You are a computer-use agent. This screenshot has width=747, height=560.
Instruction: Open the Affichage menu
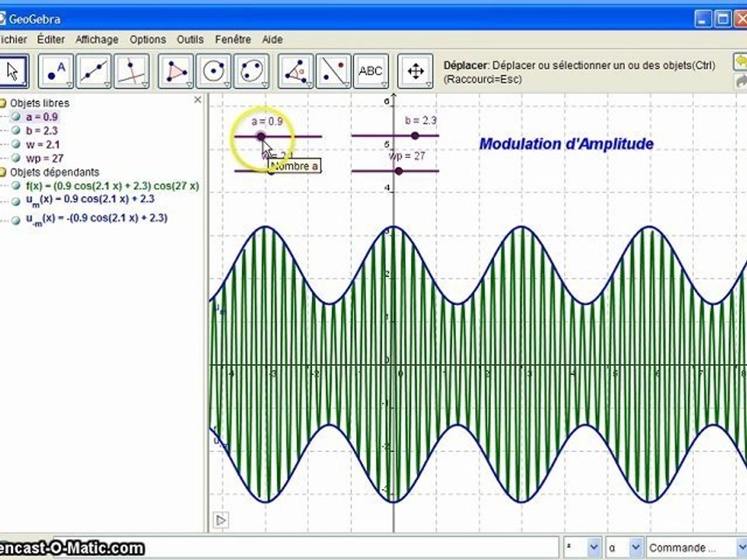click(x=96, y=40)
